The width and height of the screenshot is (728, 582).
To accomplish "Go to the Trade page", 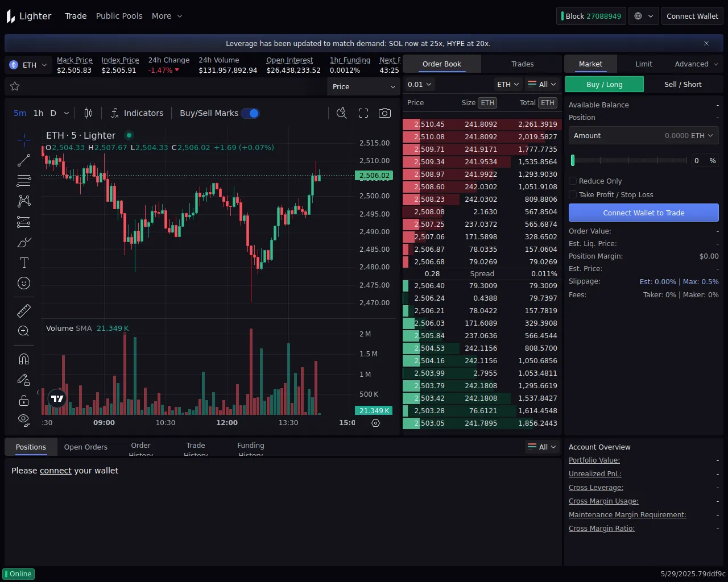I will pyautogui.click(x=76, y=16).
